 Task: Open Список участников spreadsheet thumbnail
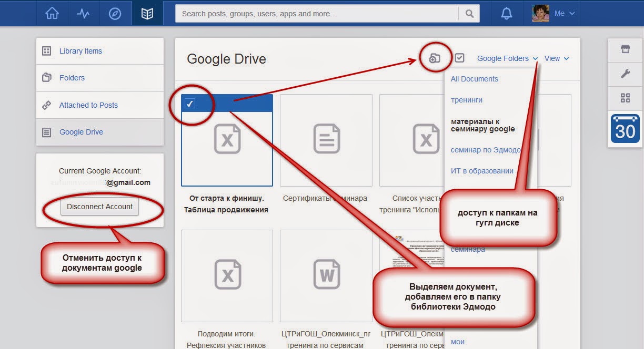(x=412, y=140)
